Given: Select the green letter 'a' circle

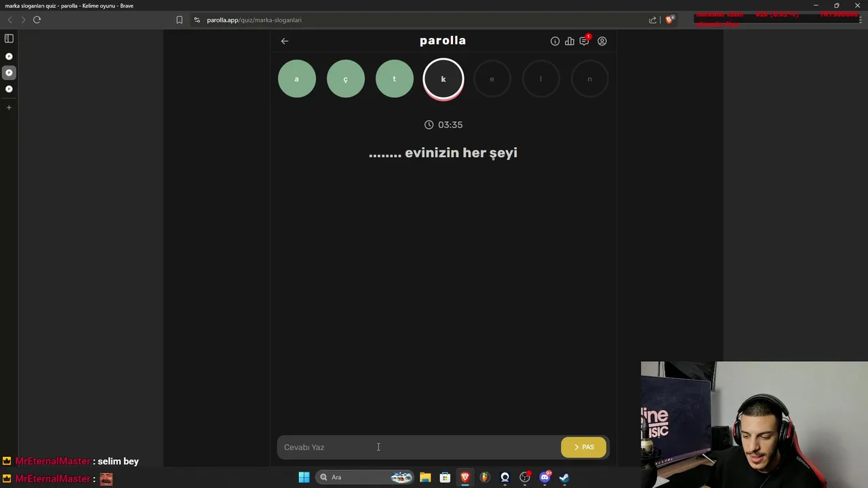Looking at the screenshot, I should [x=297, y=79].
